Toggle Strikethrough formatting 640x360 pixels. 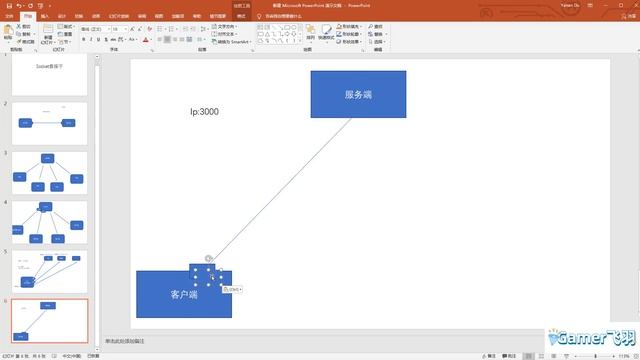click(x=113, y=40)
